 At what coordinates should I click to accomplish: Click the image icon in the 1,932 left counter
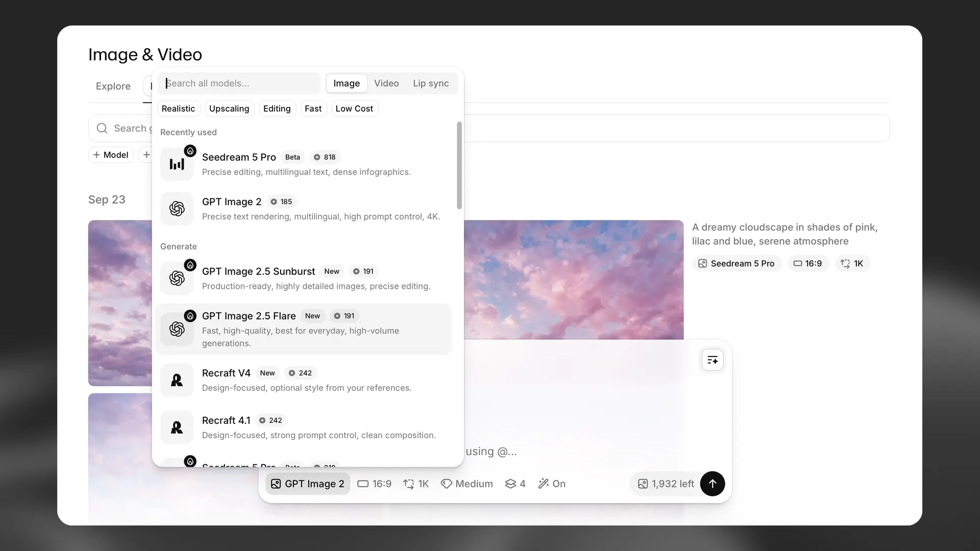pyautogui.click(x=643, y=484)
